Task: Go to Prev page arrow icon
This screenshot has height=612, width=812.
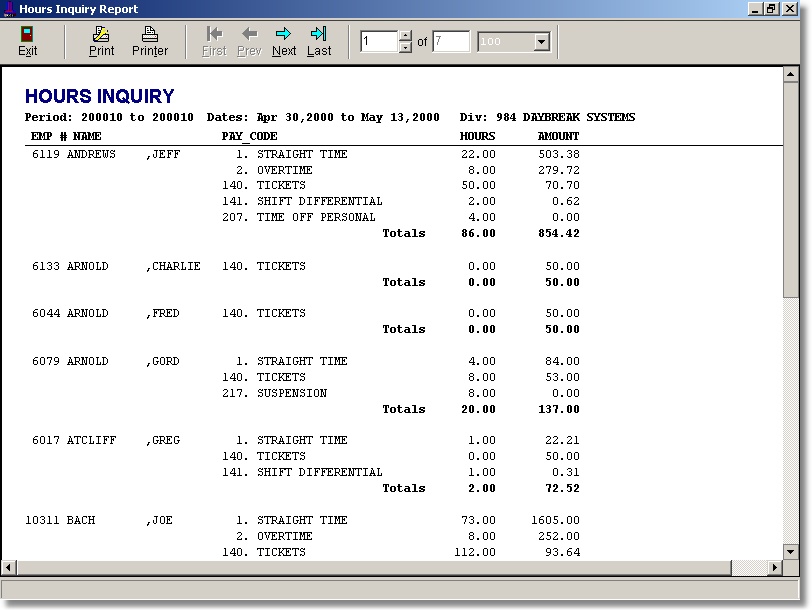Action: (250, 34)
